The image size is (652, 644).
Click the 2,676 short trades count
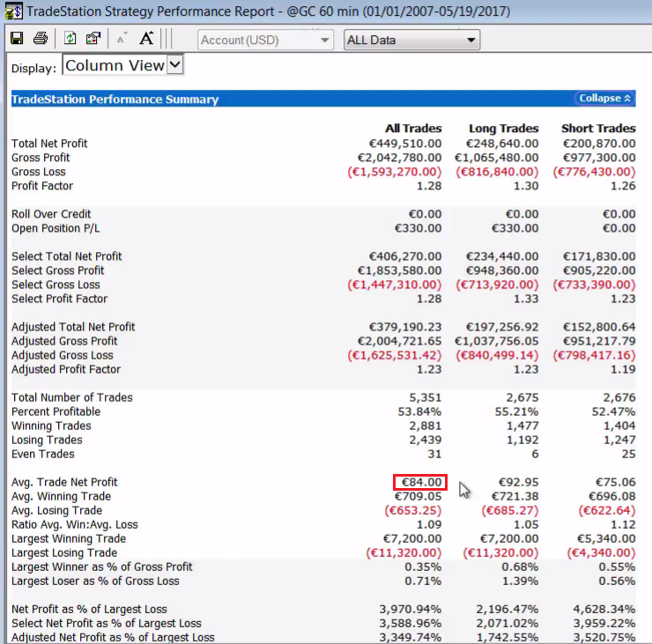(619, 398)
